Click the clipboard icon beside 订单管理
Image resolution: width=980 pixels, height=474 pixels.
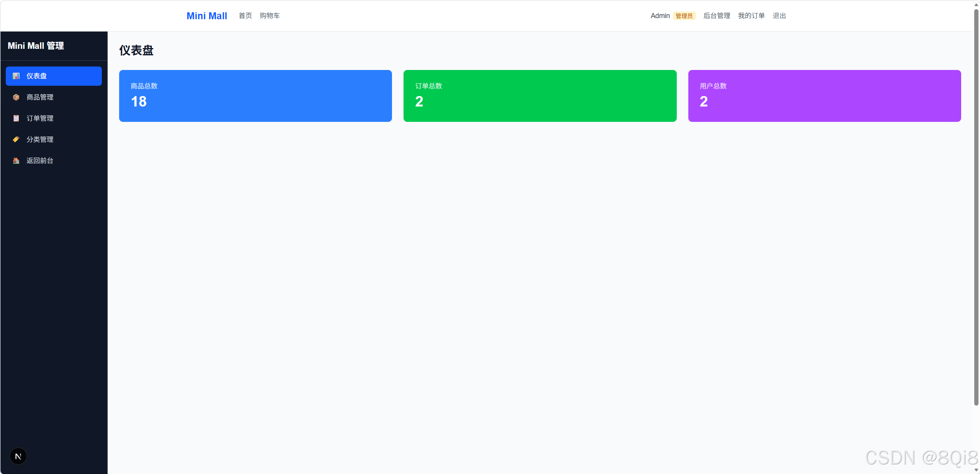click(x=16, y=118)
